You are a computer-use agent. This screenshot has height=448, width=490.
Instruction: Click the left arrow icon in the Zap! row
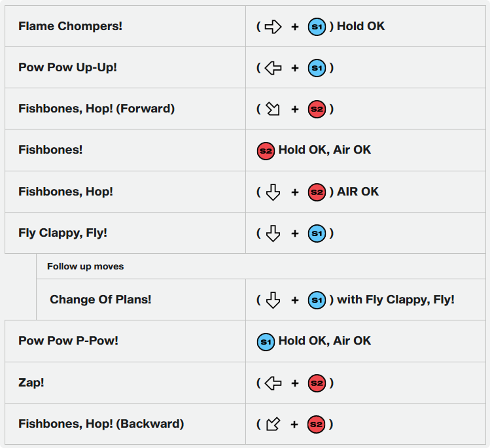[x=273, y=383]
